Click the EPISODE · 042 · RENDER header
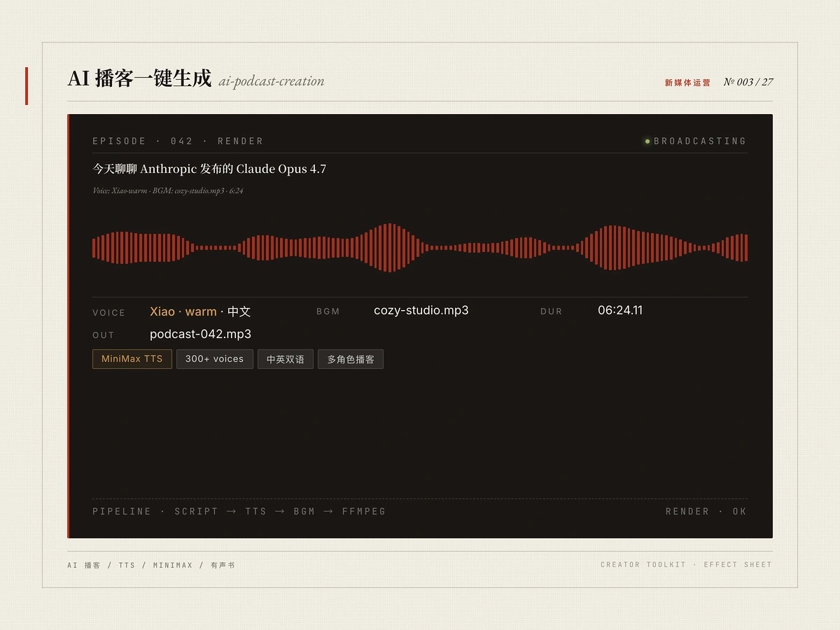Viewport: 840px width, 630px height. (178, 141)
